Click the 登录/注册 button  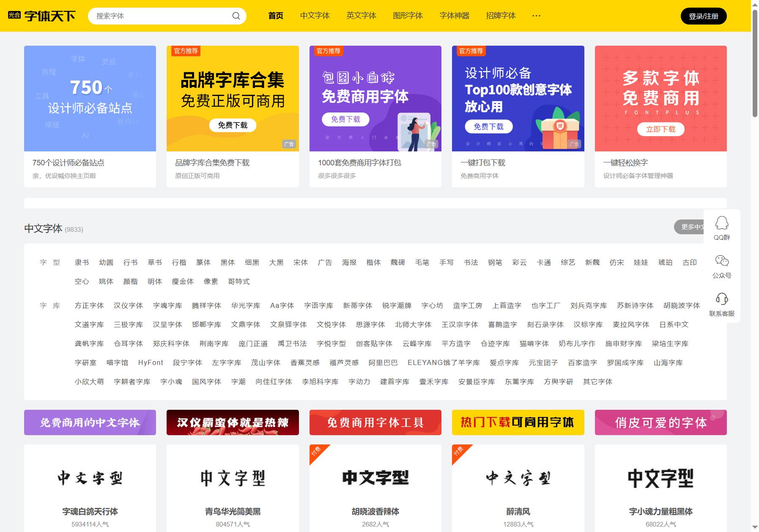click(704, 16)
